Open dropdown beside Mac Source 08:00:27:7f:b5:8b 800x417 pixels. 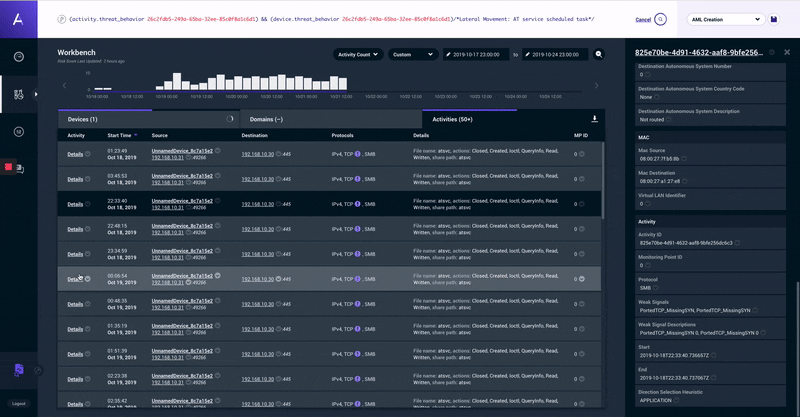684,159
